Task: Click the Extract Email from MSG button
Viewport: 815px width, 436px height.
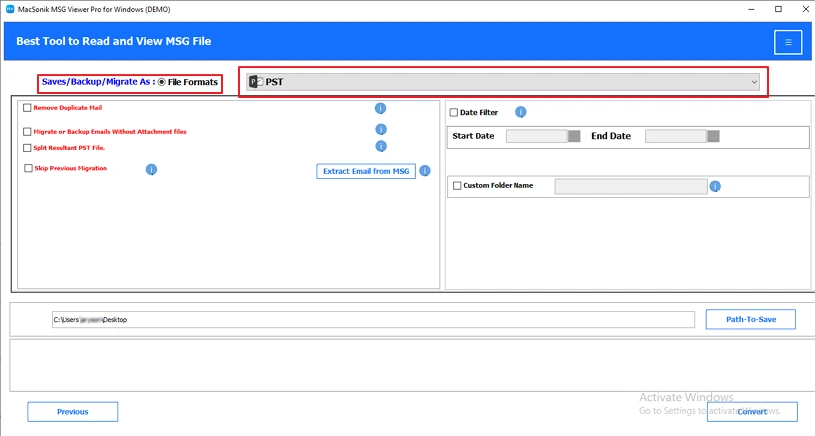Action: (366, 171)
